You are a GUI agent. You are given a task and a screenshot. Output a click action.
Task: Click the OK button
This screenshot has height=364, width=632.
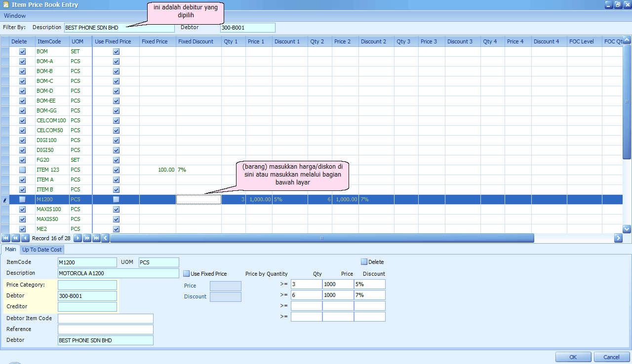573,357
